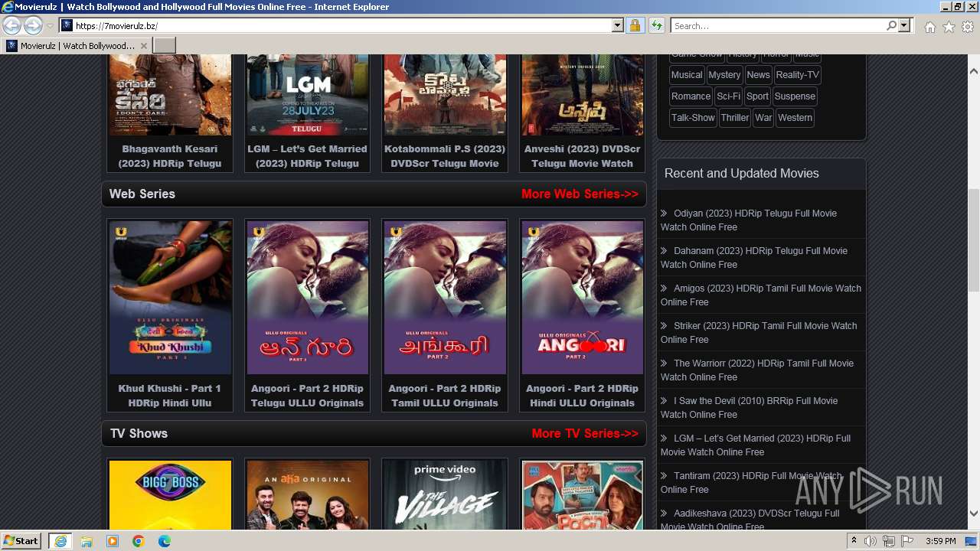
Task: Select the Romance genre tag
Action: click(x=691, y=96)
